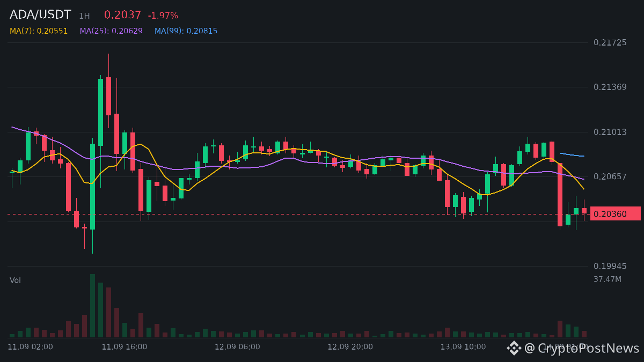The width and height of the screenshot is (644, 362).
Task: Click the 0.19945 price axis label
Action: coord(610,266)
